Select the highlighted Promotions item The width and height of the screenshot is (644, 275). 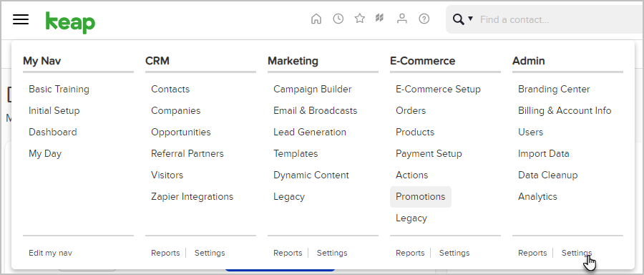[421, 196]
